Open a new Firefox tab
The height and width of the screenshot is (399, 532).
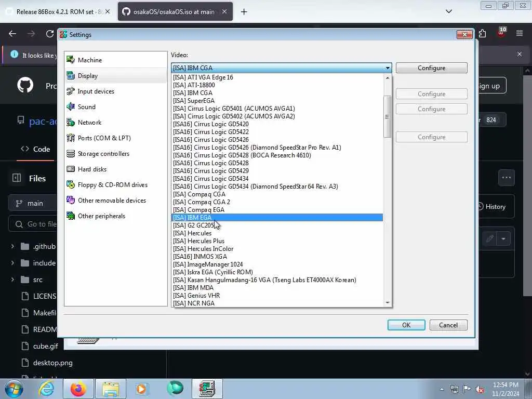click(244, 12)
